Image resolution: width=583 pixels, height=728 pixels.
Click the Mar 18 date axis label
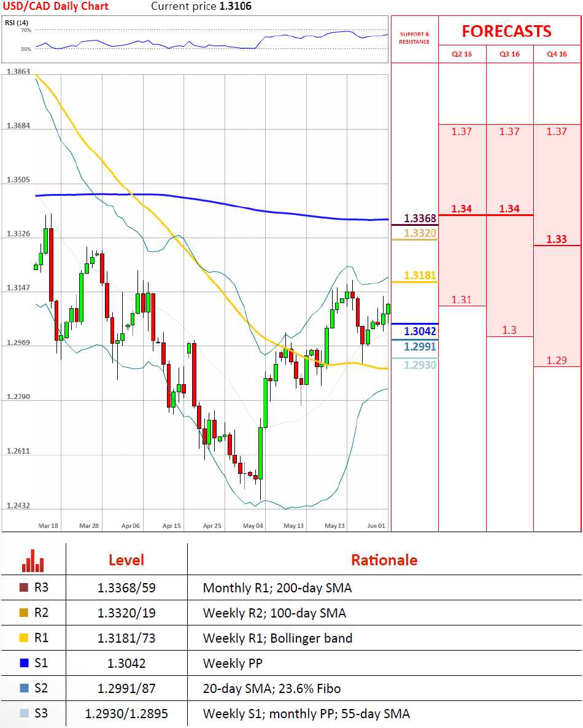tap(48, 525)
